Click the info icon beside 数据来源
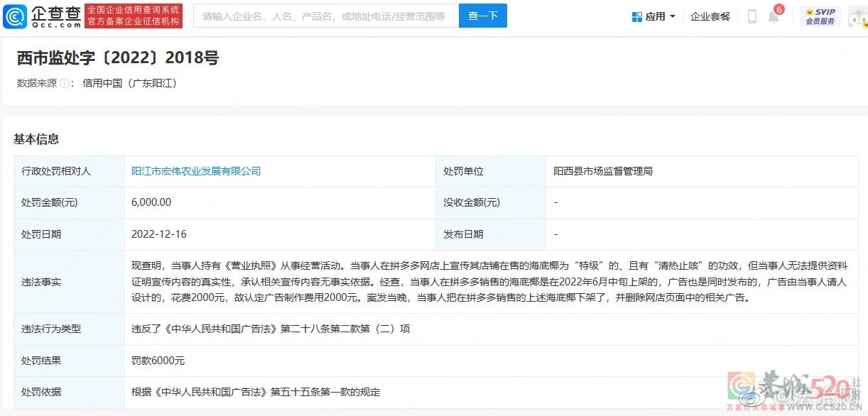 point(65,83)
